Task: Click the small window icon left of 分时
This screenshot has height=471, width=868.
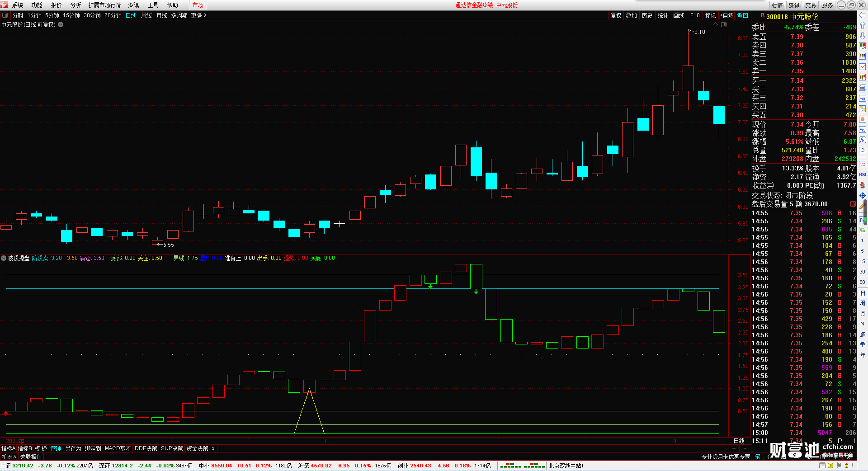Action: click(5, 15)
